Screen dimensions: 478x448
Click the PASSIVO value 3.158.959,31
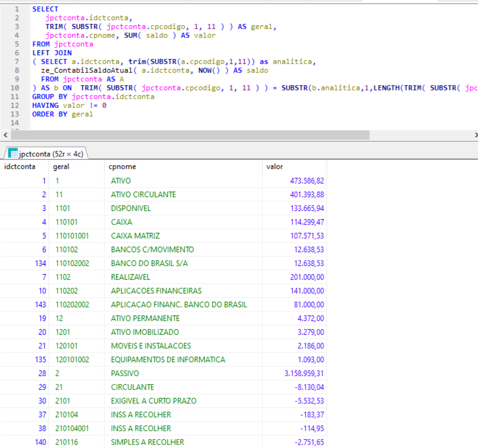point(304,373)
